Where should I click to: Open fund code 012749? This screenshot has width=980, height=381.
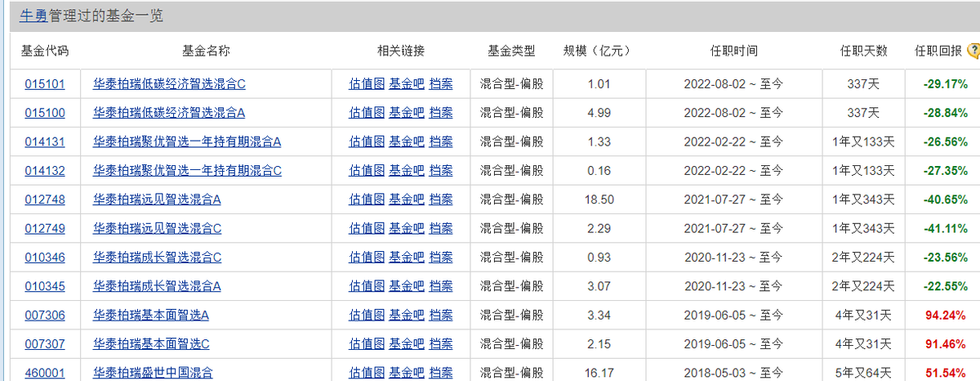tap(45, 228)
